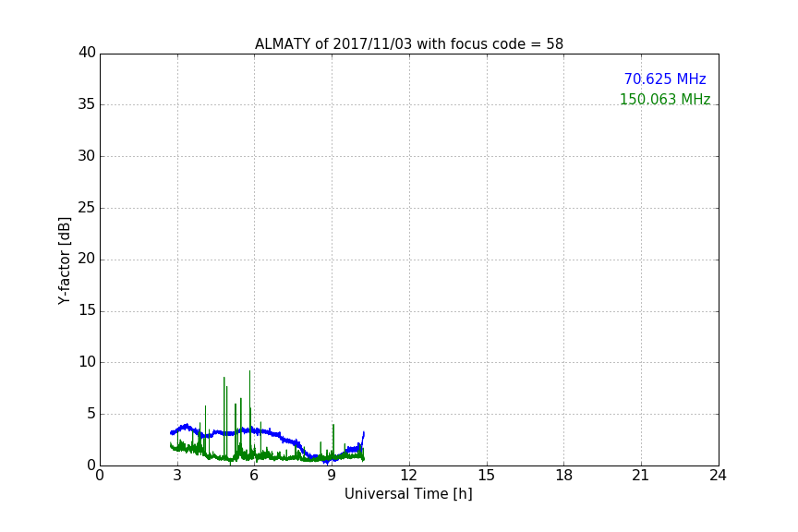Click the y-axis tick label 10
This screenshot has width=798, height=532.
click(87, 362)
